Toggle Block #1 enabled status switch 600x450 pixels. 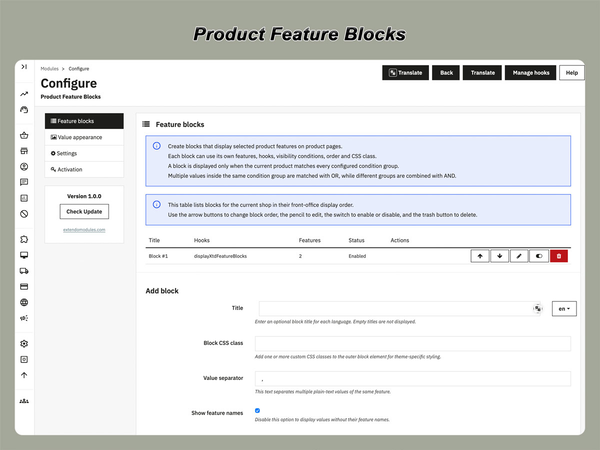click(539, 256)
